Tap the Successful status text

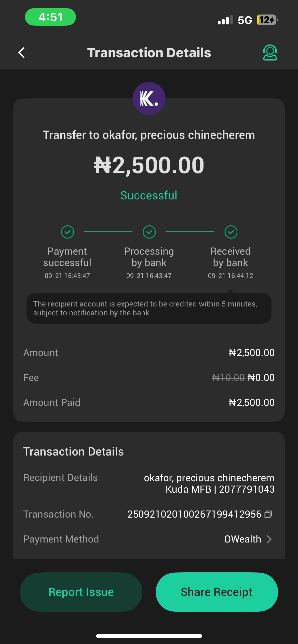[149, 195]
